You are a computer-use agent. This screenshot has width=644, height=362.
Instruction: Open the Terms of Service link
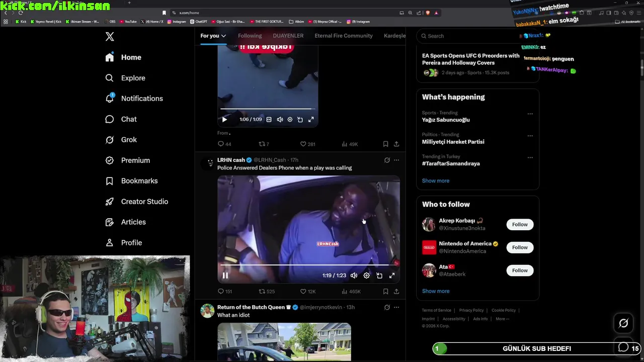[436, 311]
